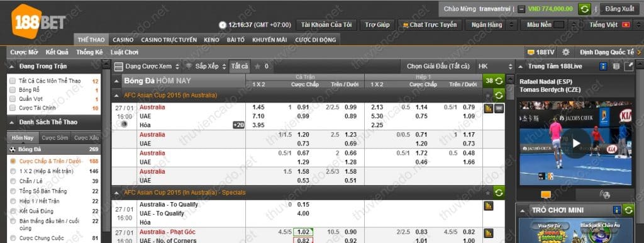Switch to the live football tracker tab
Image resolution: width=644 pixels, height=243 pixels.
604,195
